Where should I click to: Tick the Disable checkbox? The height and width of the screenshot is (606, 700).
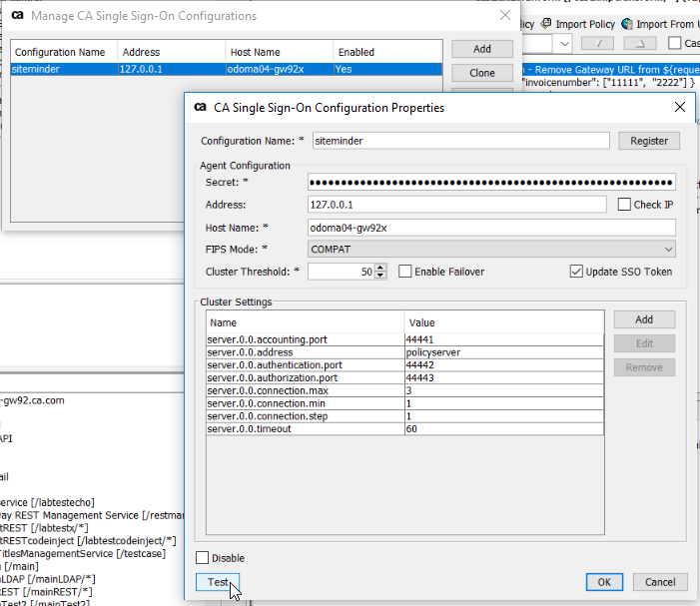click(x=203, y=558)
